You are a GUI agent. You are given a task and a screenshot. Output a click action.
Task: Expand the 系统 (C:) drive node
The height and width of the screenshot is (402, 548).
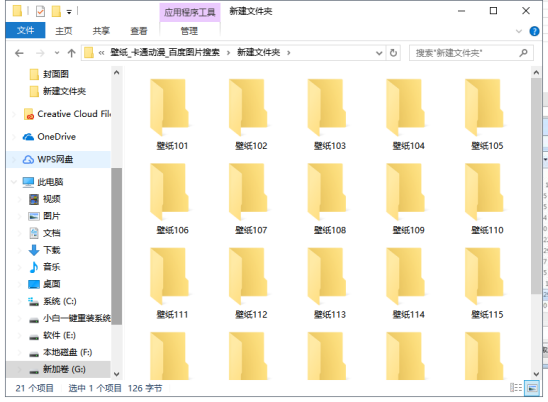[x=20, y=301]
